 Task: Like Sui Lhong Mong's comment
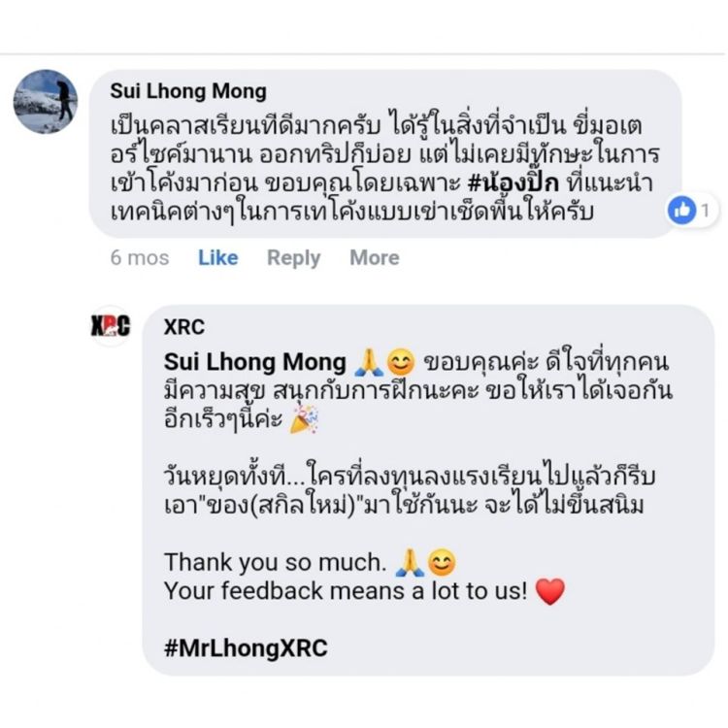[217, 257]
